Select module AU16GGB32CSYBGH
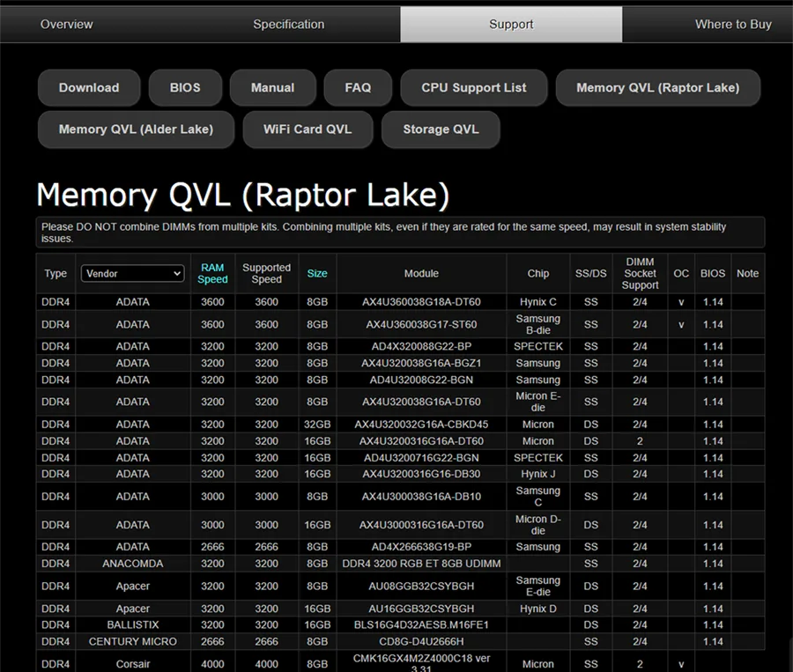The image size is (793, 672). coord(421,609)
